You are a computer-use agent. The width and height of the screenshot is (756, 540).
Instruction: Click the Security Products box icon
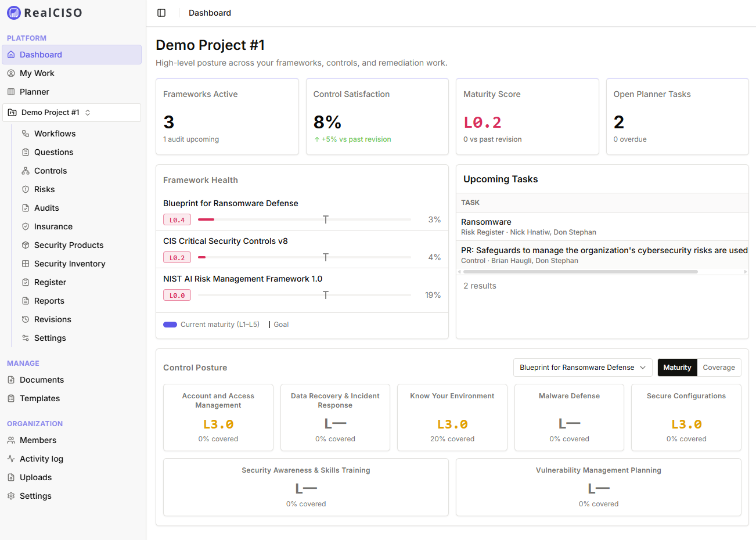(x=26, y=245)
